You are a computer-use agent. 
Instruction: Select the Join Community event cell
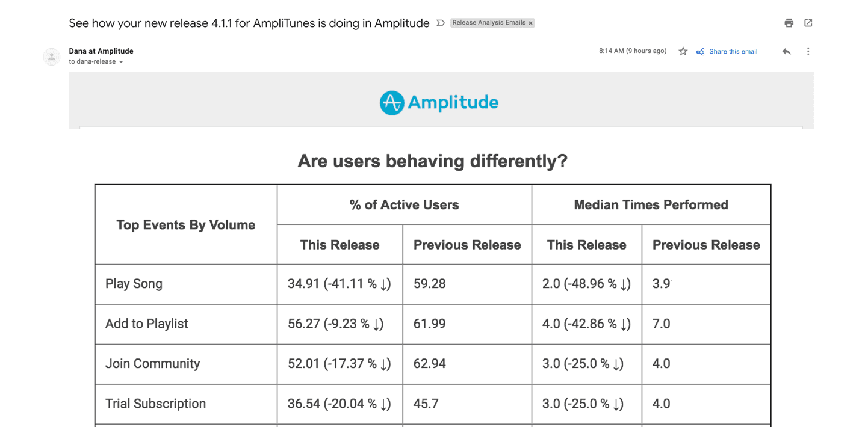[152, 364]
